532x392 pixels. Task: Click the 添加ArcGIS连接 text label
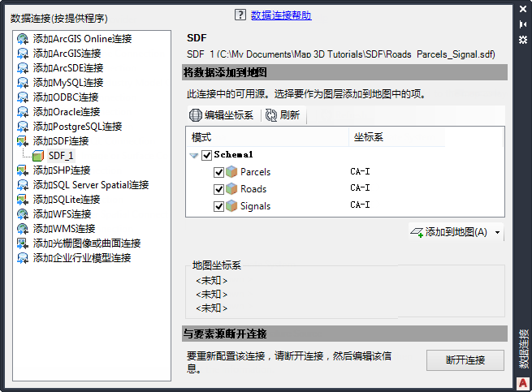pyautogui.click(x=67, y=54)
